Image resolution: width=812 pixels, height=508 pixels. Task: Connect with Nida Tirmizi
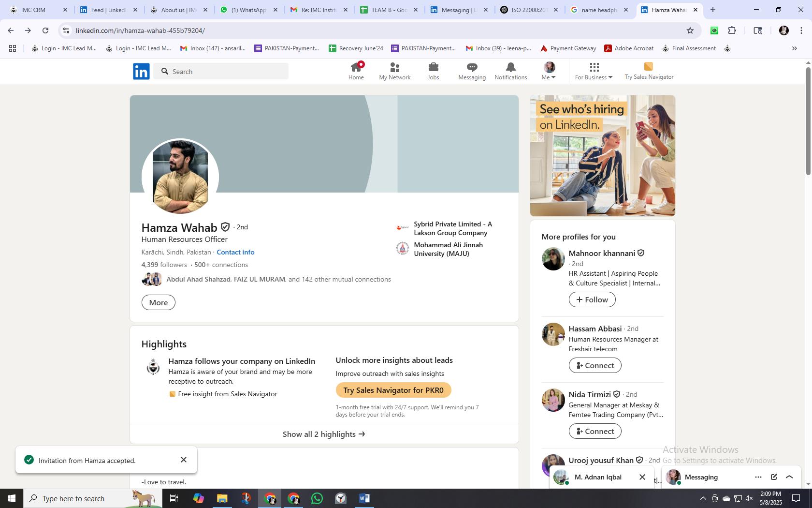595,431
